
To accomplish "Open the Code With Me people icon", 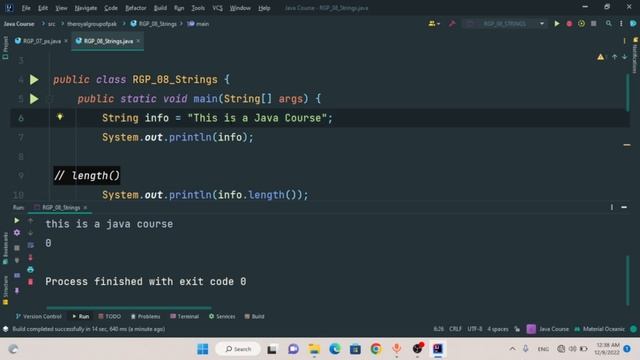I will 433,24.
